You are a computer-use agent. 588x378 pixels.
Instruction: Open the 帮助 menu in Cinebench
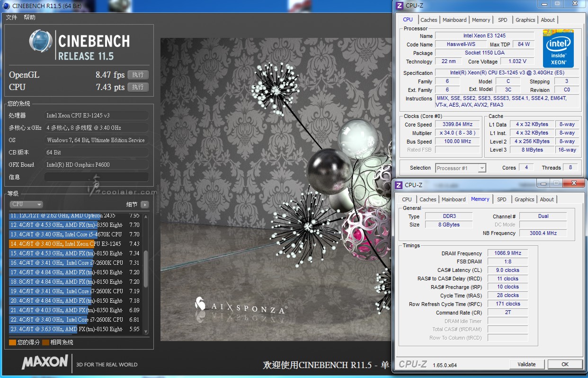tap(29, 18)
